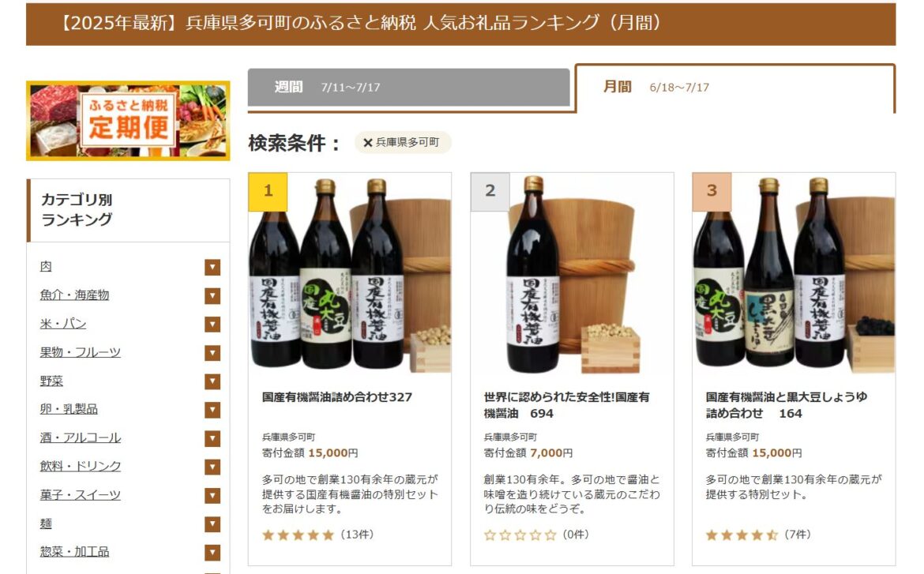The image size is (924, 574).
Task: Open the 惣菜・加工品 category link
Action: click(x=75, y=552)
